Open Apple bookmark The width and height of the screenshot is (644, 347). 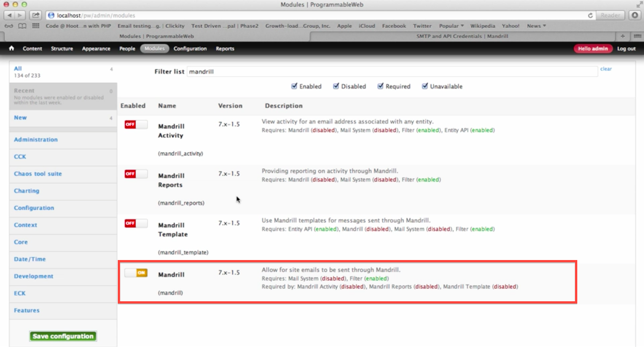coord(344,26)
